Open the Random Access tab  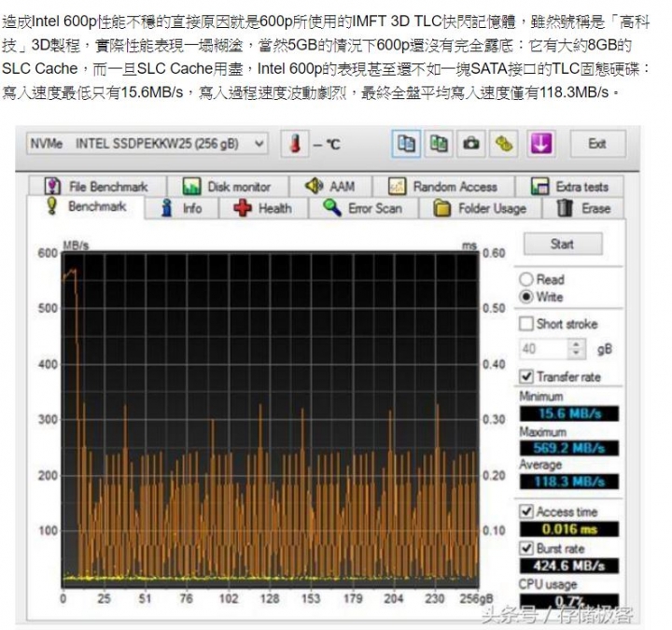pos(443,187)
